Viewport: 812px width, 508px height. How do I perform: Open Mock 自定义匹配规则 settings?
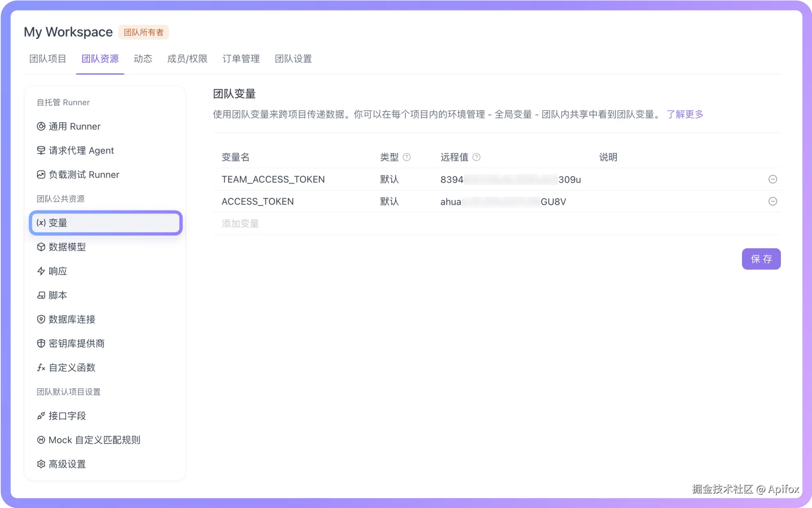point(94,440)
